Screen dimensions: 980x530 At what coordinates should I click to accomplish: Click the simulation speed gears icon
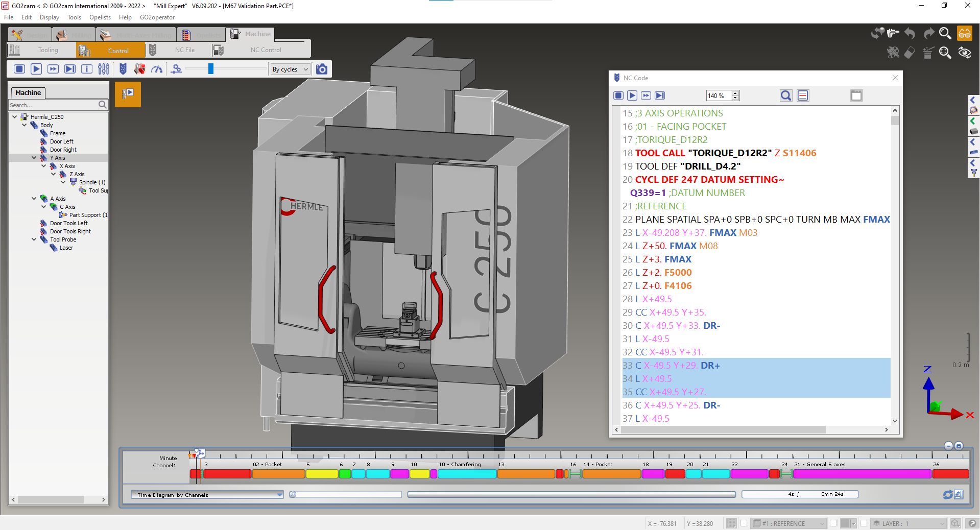point(176,69)
